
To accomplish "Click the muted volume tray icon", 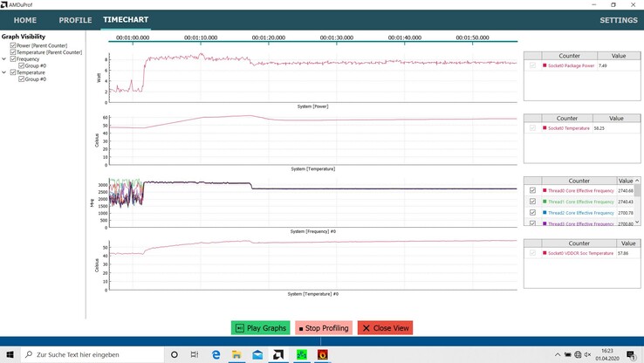I will pyautogui.click(x=588, y=354).
